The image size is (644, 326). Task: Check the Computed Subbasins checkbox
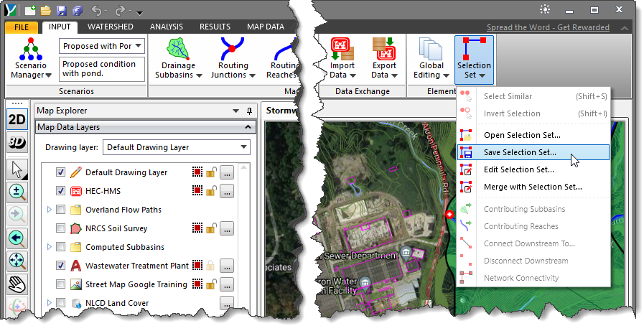point(60,247)
